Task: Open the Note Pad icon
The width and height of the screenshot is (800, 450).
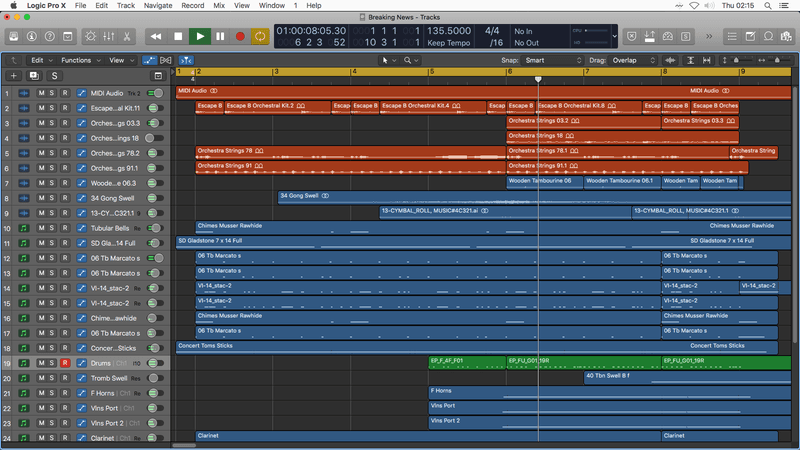Action: [751, 36]
